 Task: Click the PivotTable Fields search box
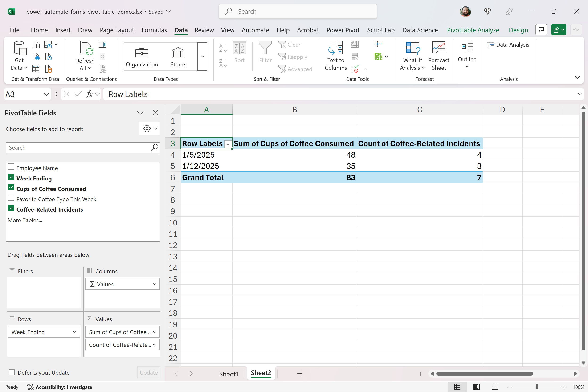(x=79, y=148)
